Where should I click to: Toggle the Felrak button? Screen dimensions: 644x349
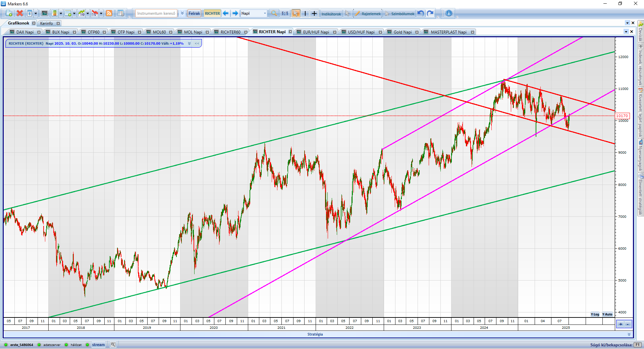[x=194, y=13]
